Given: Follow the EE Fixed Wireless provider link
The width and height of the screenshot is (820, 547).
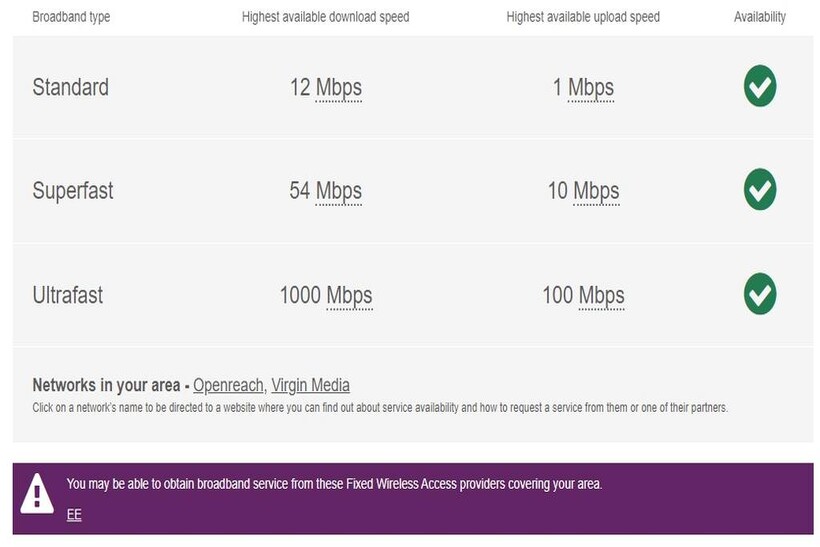Looking at the screenshot, I should tap(74, 515).
